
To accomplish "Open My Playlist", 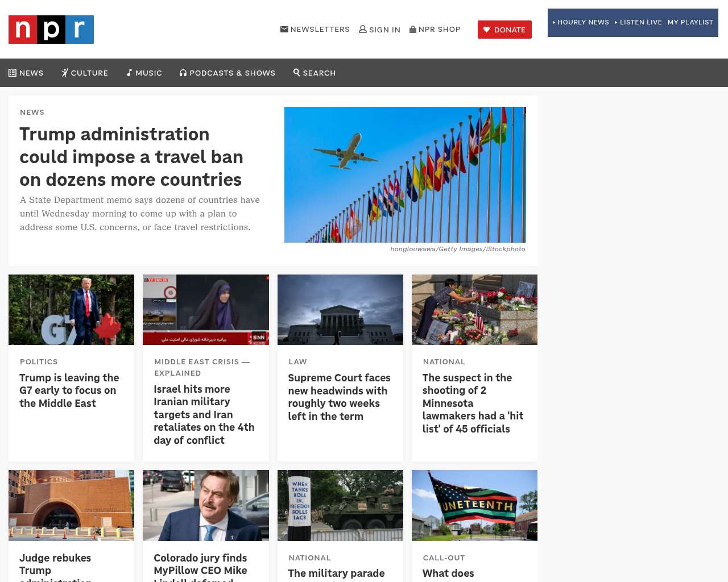I will tap(690, 22).
